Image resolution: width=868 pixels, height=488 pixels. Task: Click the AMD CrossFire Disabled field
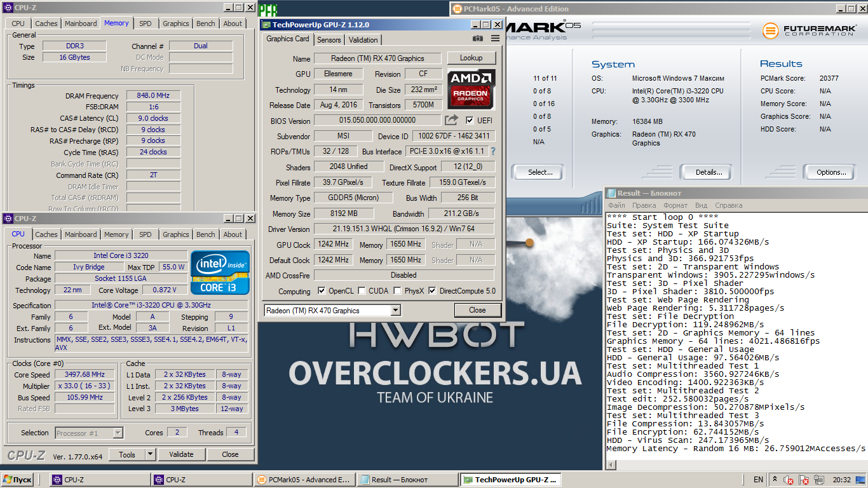coord(403,275)
